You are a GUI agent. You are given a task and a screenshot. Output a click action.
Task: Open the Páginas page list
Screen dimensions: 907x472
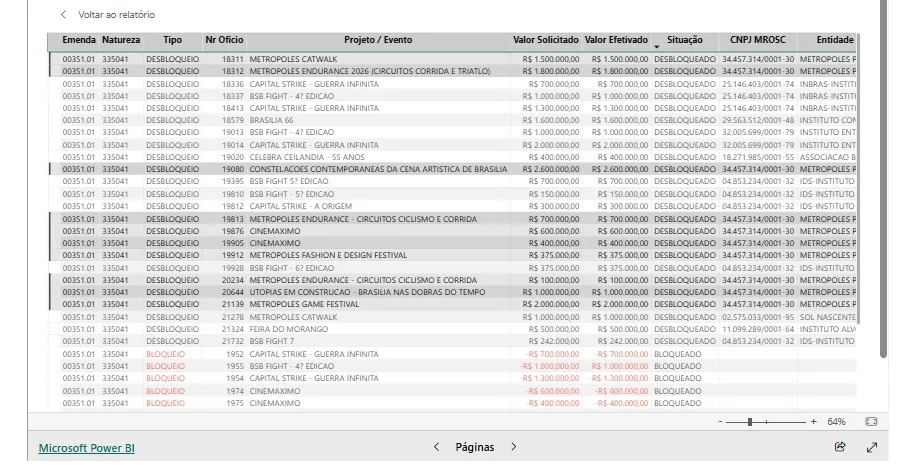(x=474, y=447)
